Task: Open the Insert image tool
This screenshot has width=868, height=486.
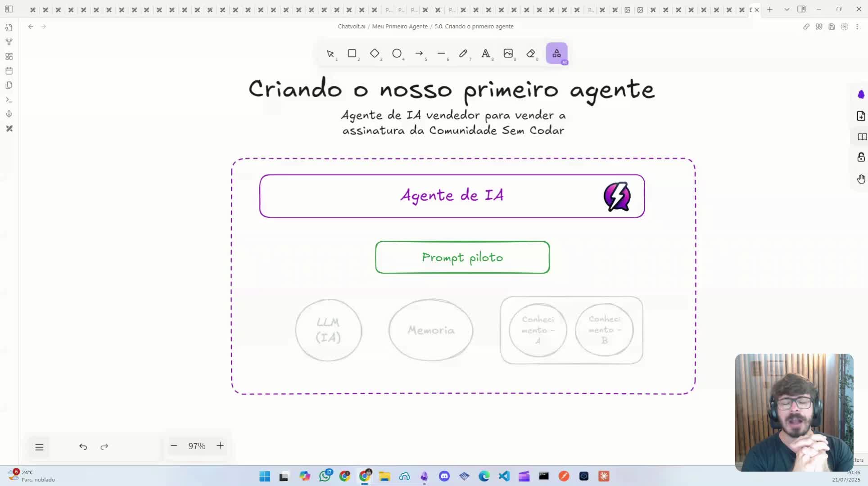Action: coord(509,54)
